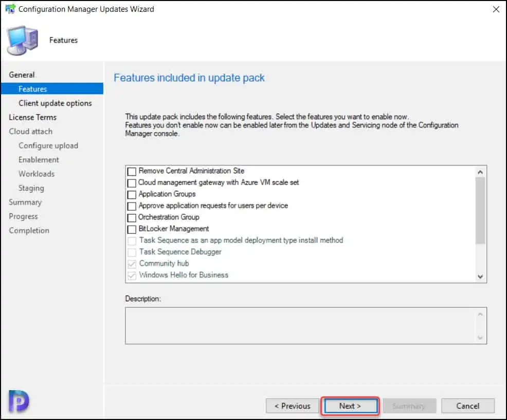
Task: Click the Previous button
Action: (292, 406)
